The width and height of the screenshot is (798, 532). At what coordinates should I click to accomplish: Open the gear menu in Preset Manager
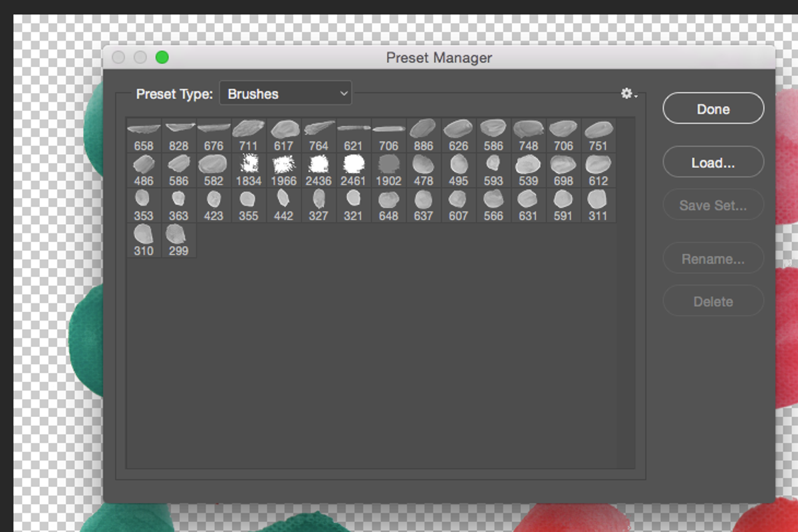click(x=628, y=94)
